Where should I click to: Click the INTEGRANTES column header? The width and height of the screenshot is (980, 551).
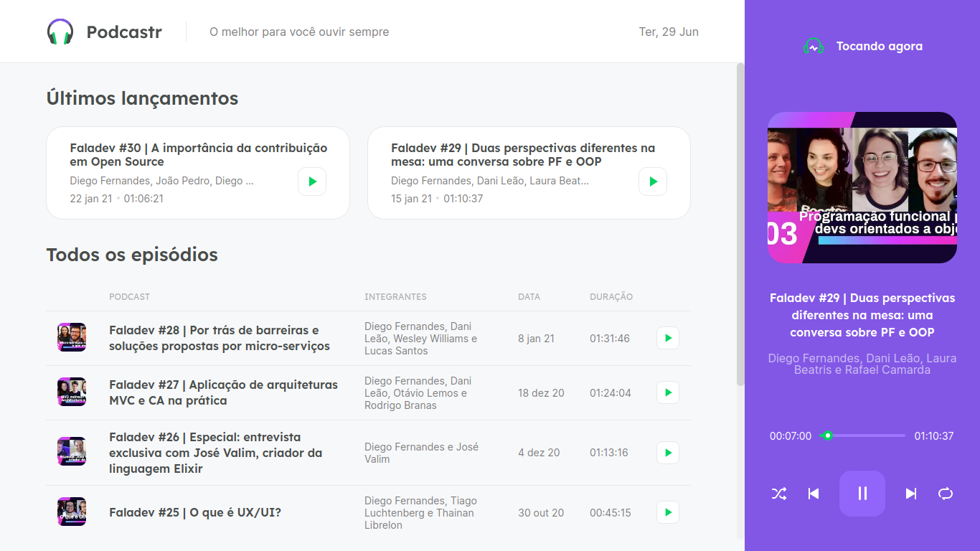[395, 296]
